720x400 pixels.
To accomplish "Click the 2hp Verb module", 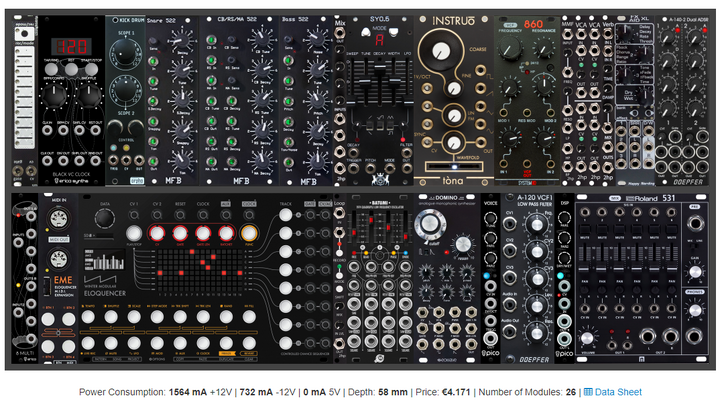I will pyautogui.click(x=608, y=101).
